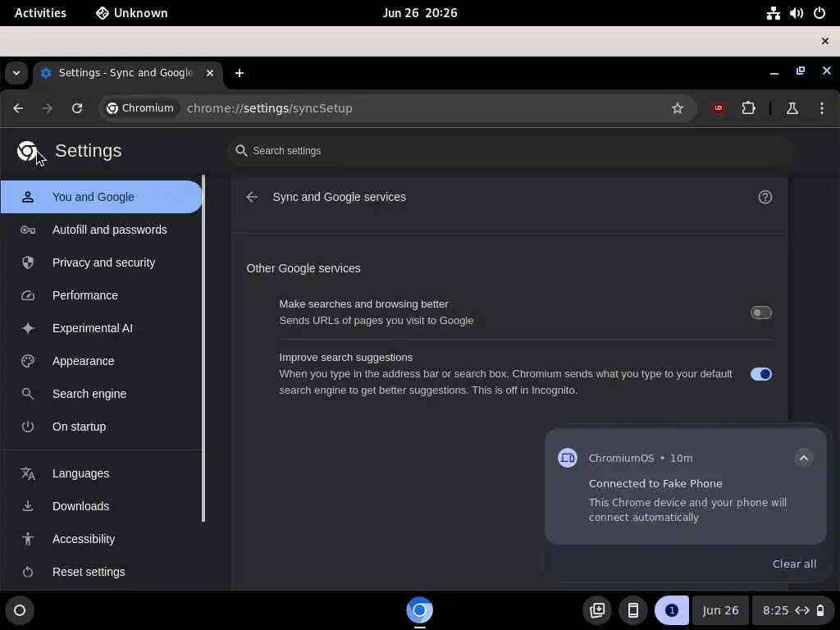Click the browser back arrow
The image size is (840, 630).
click(18, 108)
